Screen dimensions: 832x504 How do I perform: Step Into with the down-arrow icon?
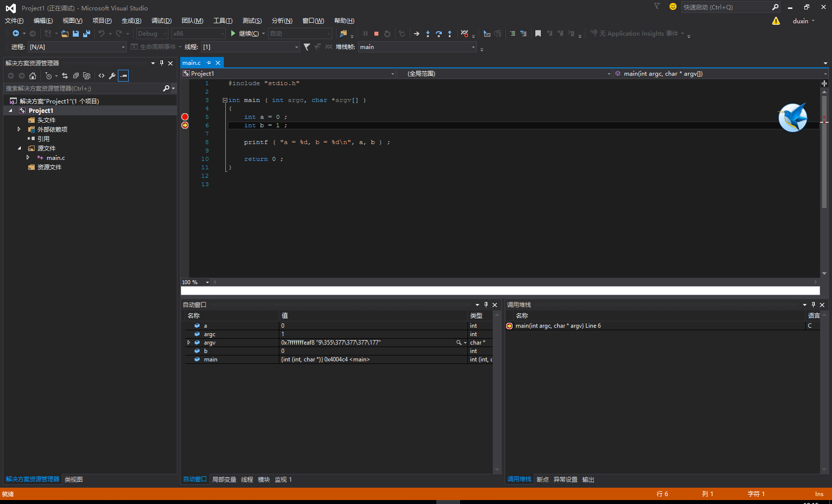(428, 34)
